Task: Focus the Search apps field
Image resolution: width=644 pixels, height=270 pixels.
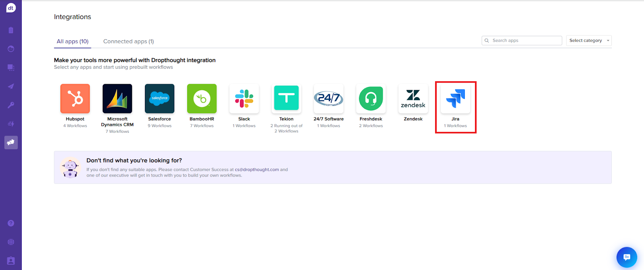Action: [x=522, y=41]
